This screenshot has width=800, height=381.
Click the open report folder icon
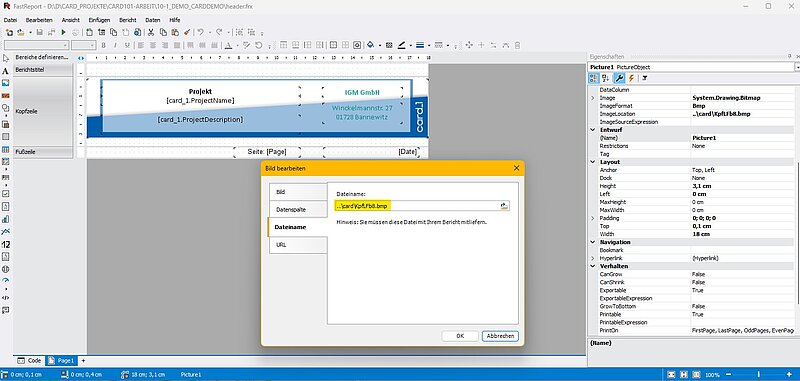21,32
